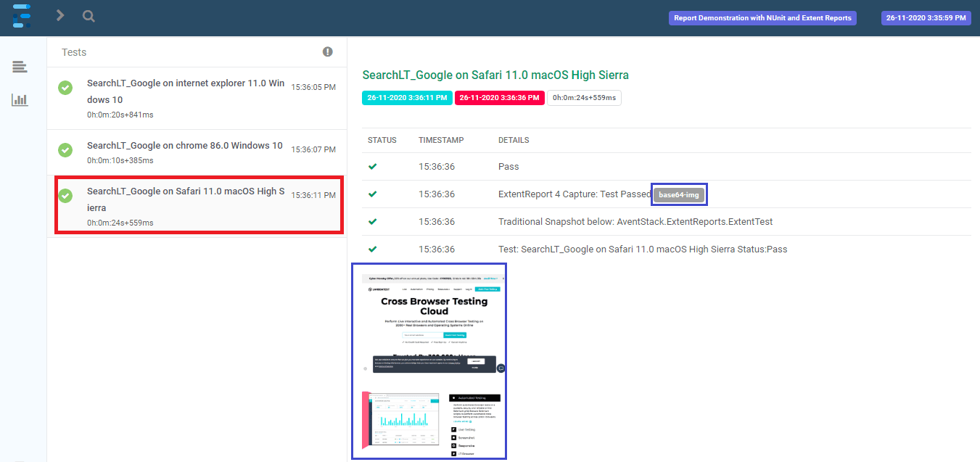Image resolution: width=980 pixels, height=462 pixels.
Task: Click the Extent Reports logo icon
Action: [x=22, y=16]
